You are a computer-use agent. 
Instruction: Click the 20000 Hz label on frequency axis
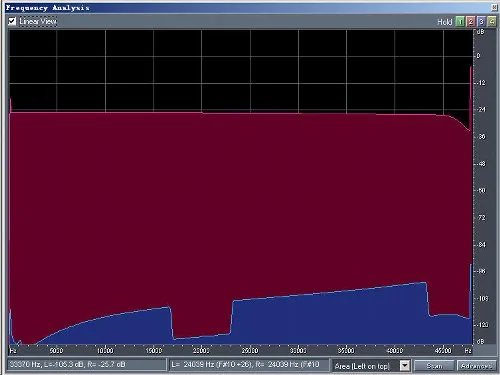(201, 351)
